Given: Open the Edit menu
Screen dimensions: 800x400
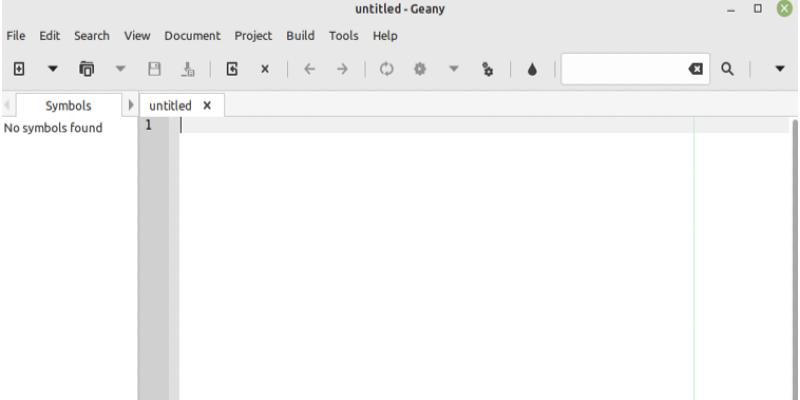Looking at the screenshot, I should 49,36.
